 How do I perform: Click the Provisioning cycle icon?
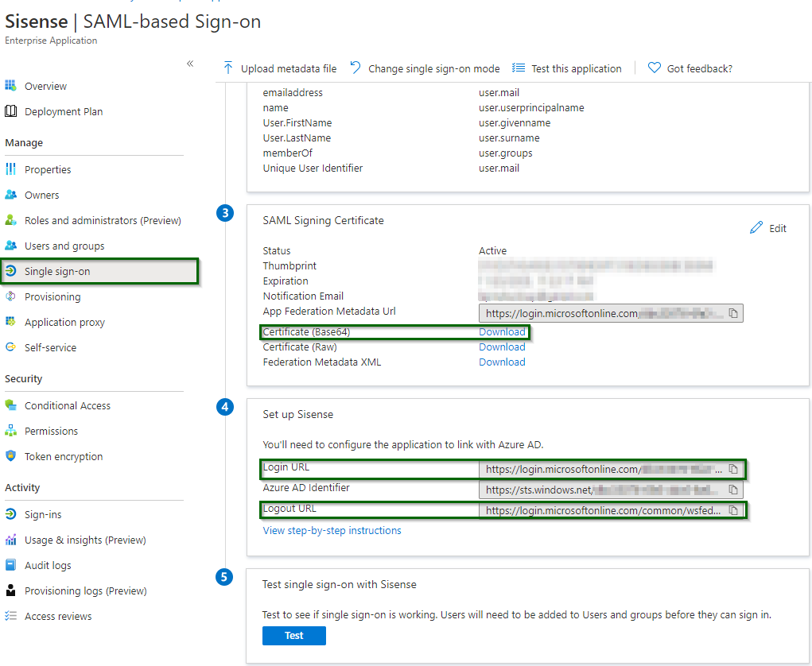[10, 296]
